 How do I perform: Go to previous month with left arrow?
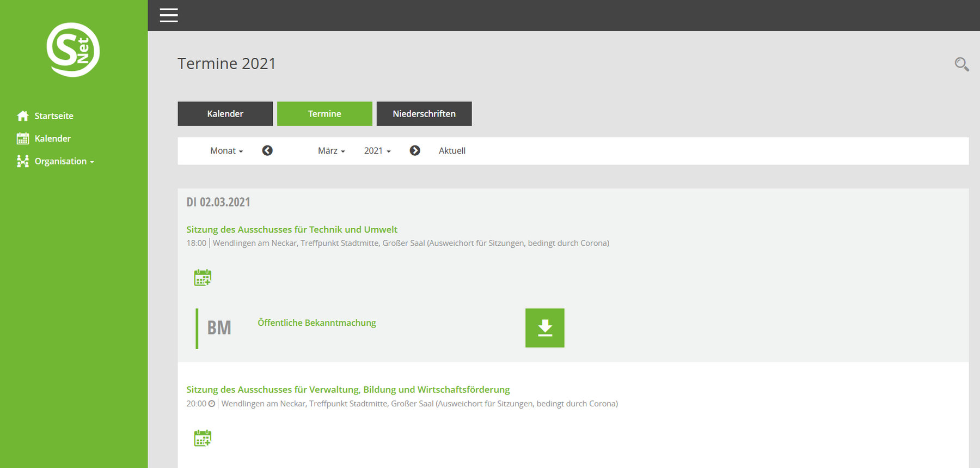(267, 150)
